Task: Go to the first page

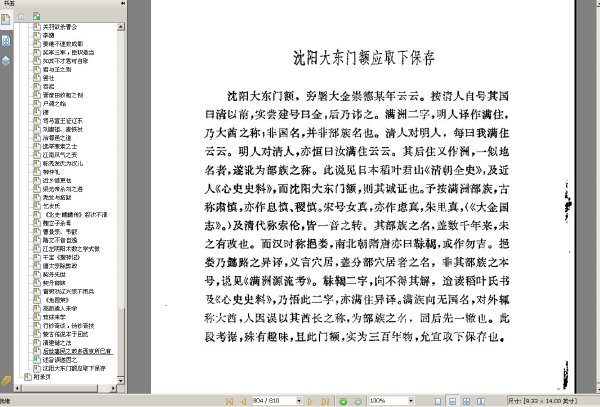Action: (230, 401)
